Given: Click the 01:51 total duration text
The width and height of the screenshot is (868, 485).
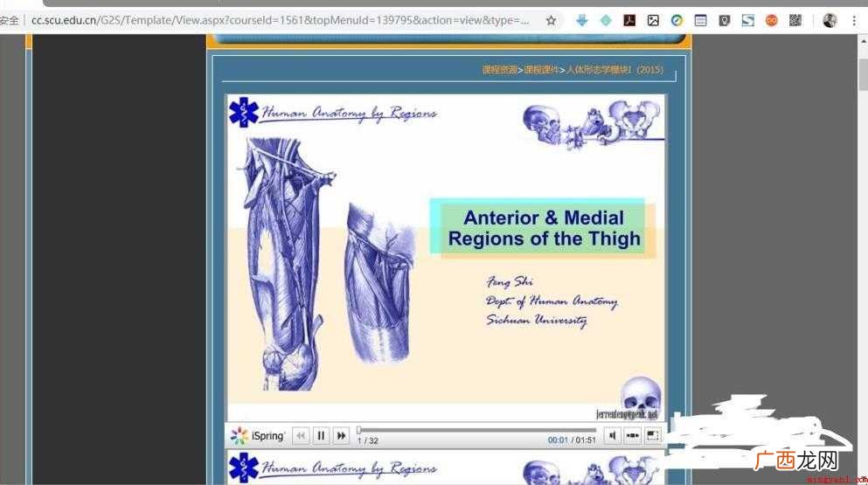Looking at the screenshot, I should coord(586,440).
